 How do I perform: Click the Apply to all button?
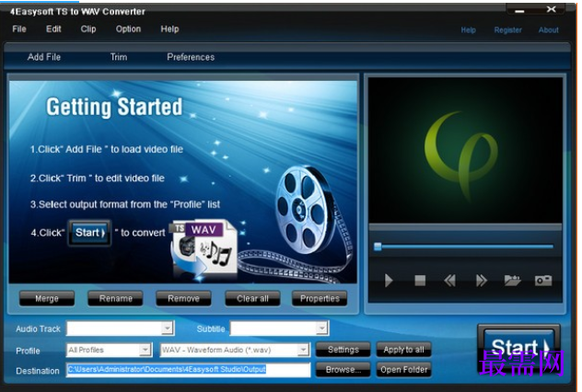tap(404, 350)
